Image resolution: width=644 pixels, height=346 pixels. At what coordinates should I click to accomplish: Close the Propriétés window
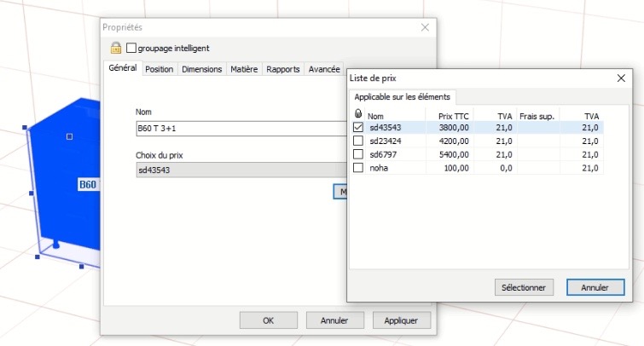tap(424, 27)
